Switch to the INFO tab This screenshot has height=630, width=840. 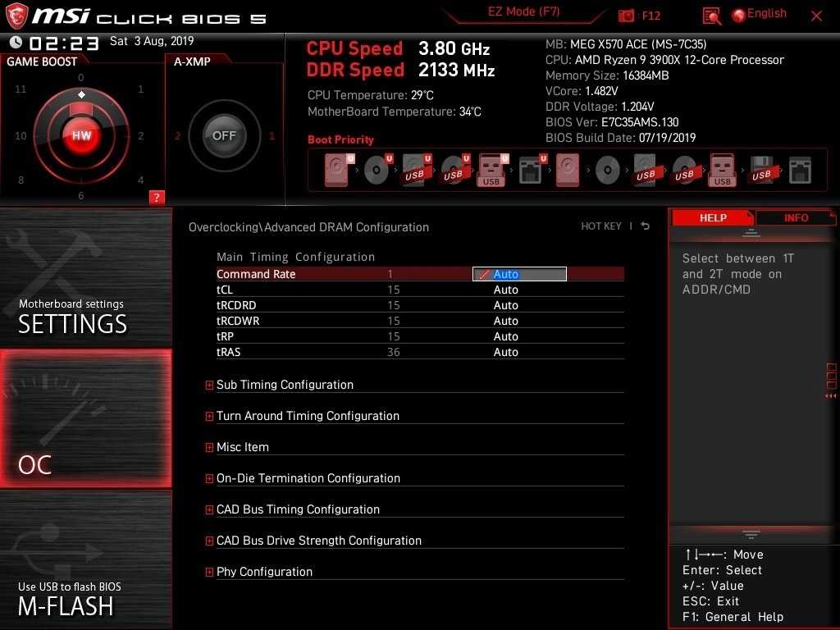click(796, 218)
